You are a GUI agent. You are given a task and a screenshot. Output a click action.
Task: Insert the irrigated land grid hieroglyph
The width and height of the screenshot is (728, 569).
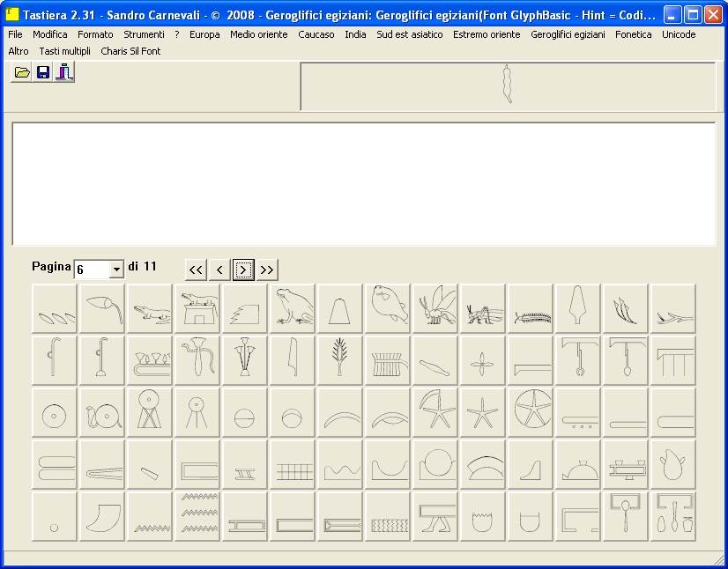(293, 464)
